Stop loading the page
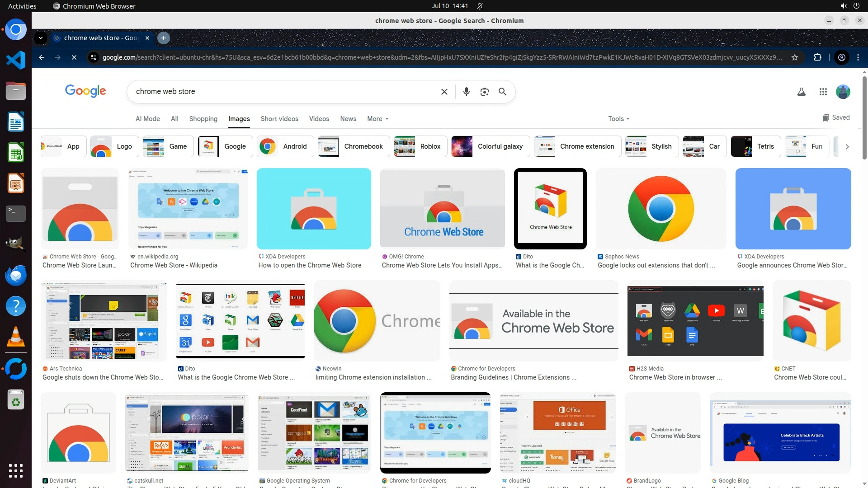 tap(74, 57)
